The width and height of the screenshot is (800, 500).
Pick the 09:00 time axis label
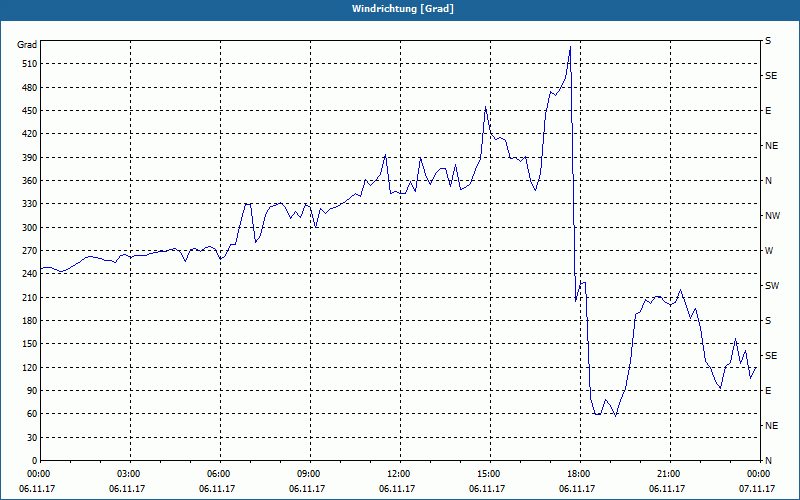(x=308, y=473)
